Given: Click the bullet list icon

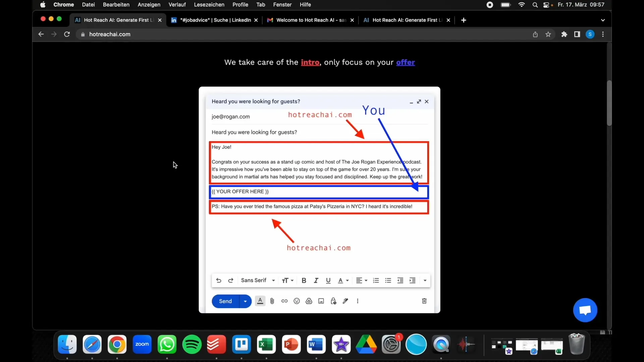Looking at the screenshot, I should [388, 280].
